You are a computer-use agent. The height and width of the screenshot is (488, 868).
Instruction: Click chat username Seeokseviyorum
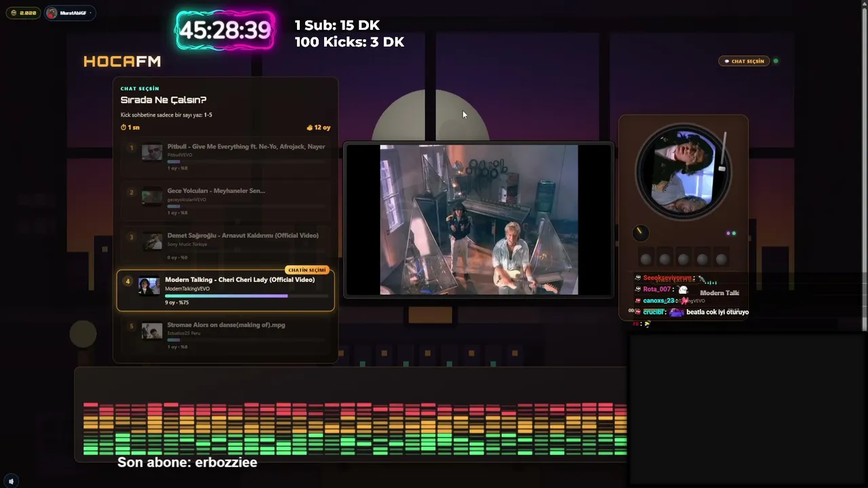(668, 278)
